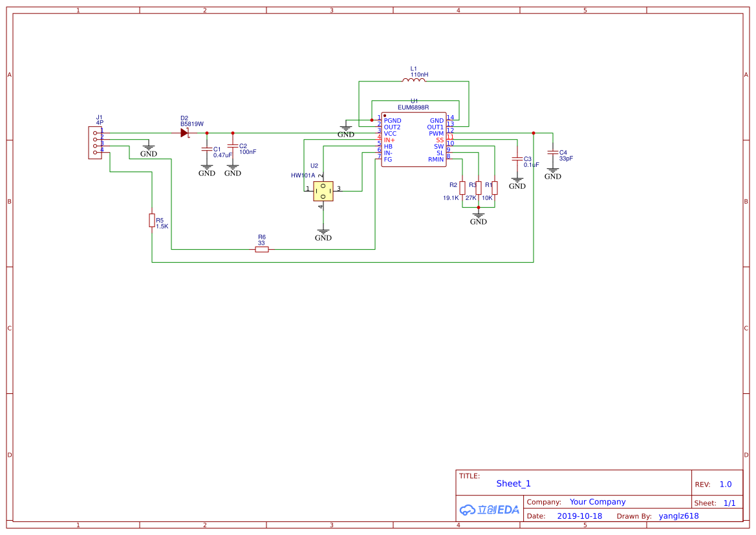Click the 110nH inductor value label
The width and height of the screenshot is (756, 535).
click(x=420, y=75)
